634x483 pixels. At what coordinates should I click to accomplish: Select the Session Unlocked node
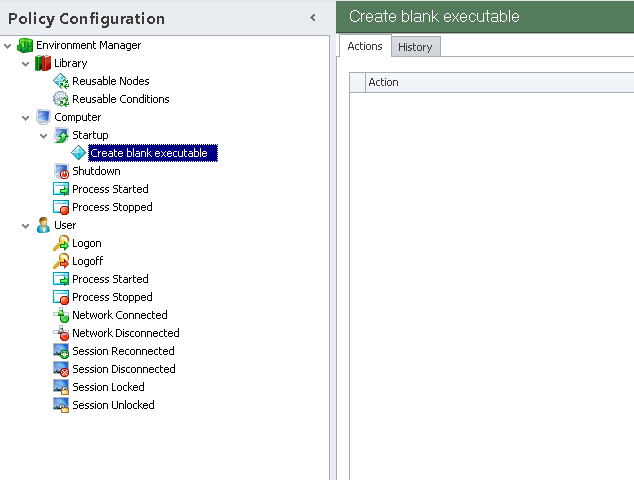113,405
